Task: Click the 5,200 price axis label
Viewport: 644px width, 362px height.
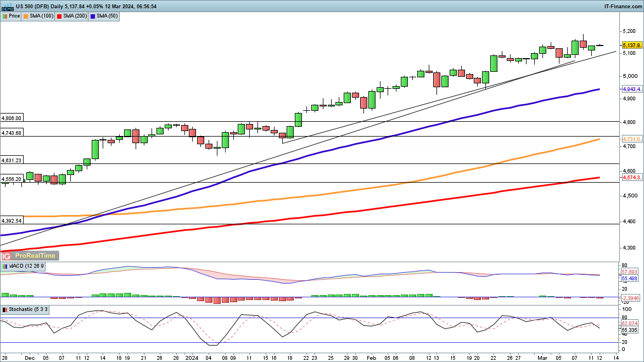Action: click(x=630, y=31)
